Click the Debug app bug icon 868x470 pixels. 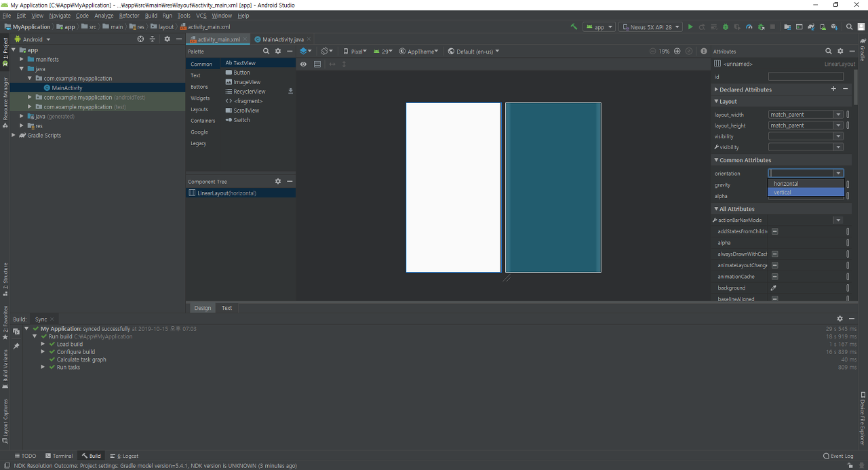pyautogui.click(x=726, y=27)
